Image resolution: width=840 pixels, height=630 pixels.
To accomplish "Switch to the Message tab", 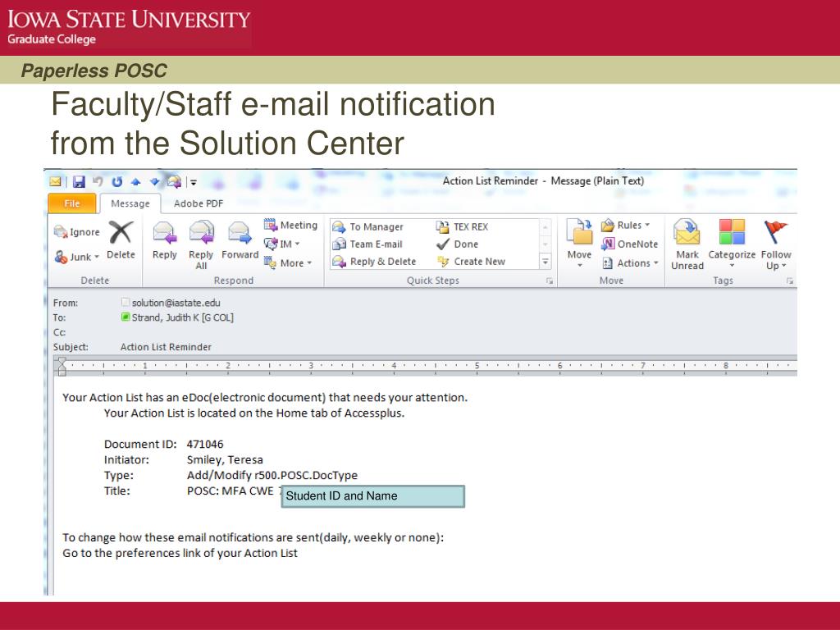I will point(130,203).
